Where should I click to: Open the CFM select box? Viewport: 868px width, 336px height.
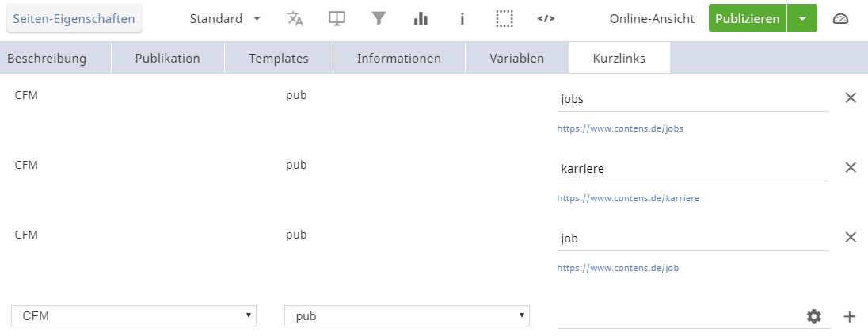[134, 316]
